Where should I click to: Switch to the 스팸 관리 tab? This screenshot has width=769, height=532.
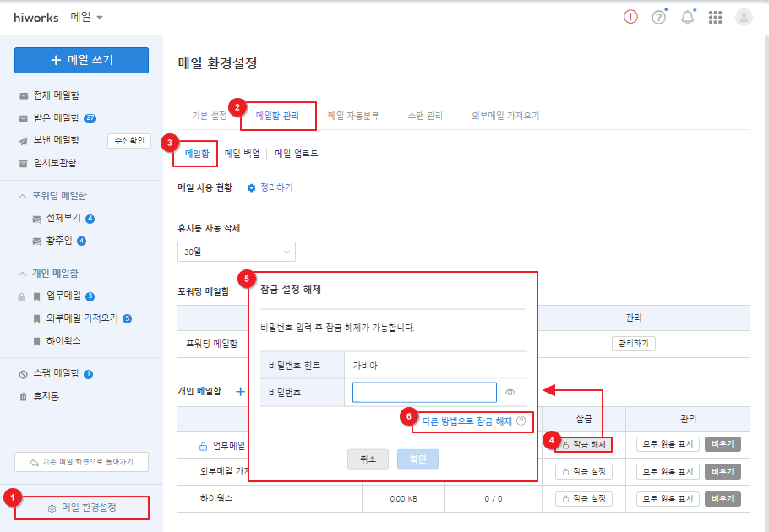coord(424,116)
